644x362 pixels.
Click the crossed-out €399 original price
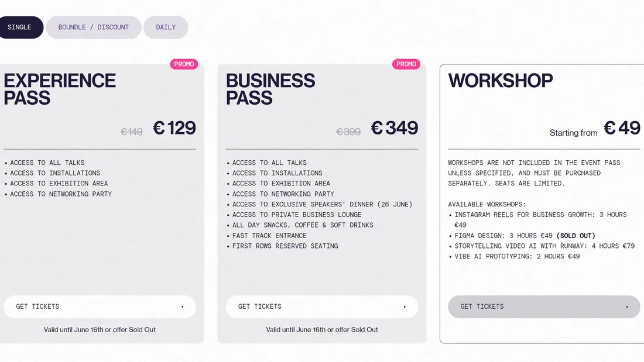(x=348, y=132)
